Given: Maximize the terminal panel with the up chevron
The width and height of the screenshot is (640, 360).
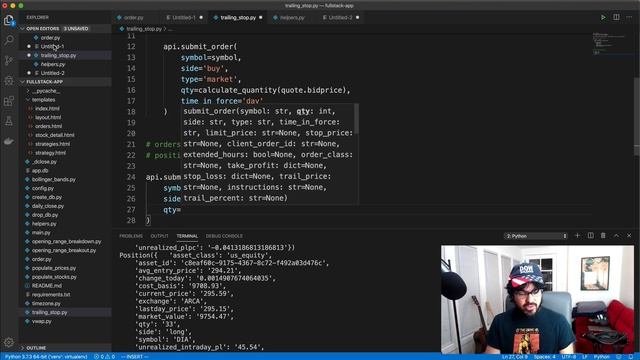Looking at the screenshot, I should click(x=616, y=236).
